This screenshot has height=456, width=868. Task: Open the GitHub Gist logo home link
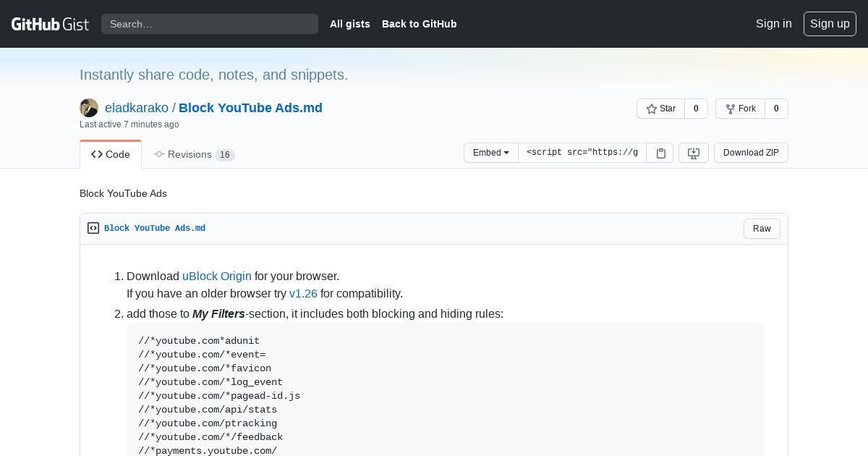tap(50, 24)
